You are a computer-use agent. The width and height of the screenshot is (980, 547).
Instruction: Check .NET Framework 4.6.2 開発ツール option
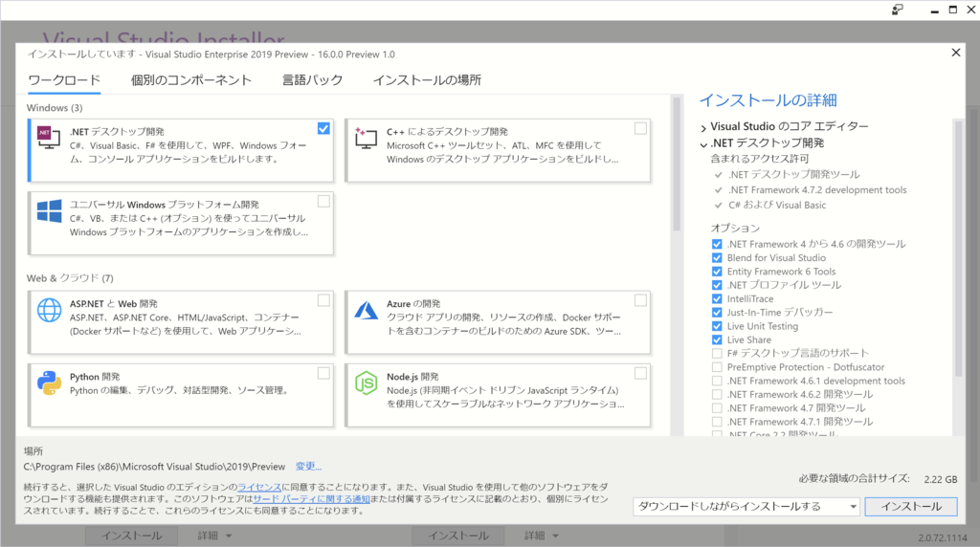click(x=717, y=395)
